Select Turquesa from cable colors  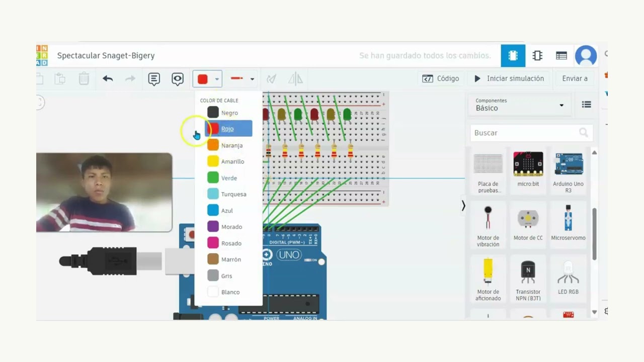[228, 194]
